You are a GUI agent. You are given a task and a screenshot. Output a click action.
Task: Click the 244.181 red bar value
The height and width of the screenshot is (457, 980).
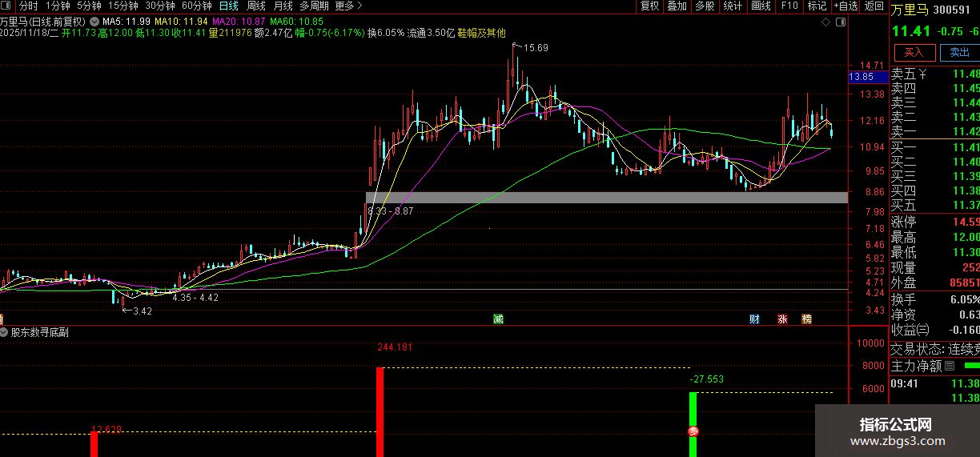(395, 347)
